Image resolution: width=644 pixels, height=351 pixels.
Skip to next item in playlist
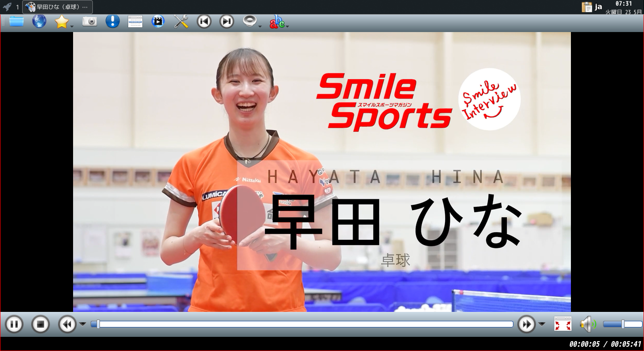coord(227,22)
